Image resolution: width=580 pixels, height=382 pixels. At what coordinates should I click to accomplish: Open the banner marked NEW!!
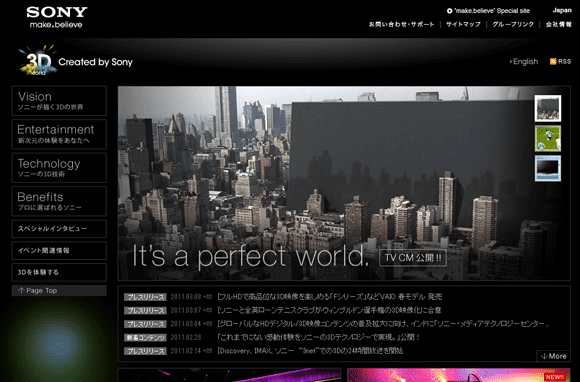459,375
